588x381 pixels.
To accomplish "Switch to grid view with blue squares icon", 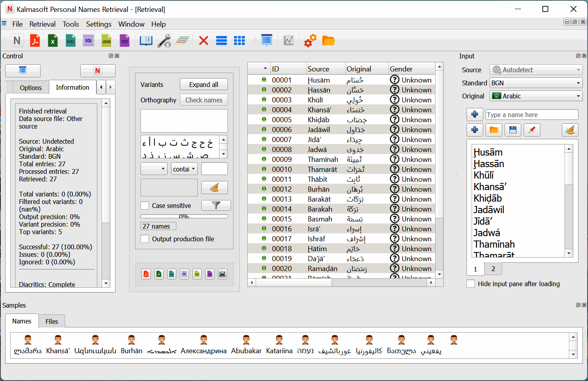I will (239, 40).
